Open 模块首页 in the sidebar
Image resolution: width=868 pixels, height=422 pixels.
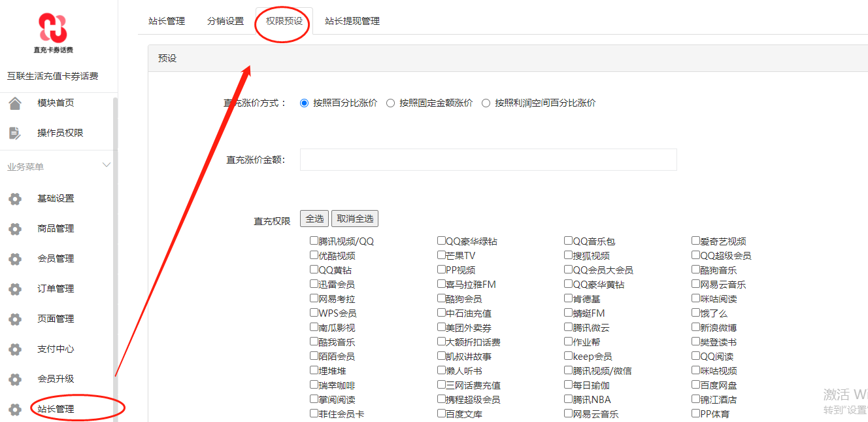[x=56, y=103]
